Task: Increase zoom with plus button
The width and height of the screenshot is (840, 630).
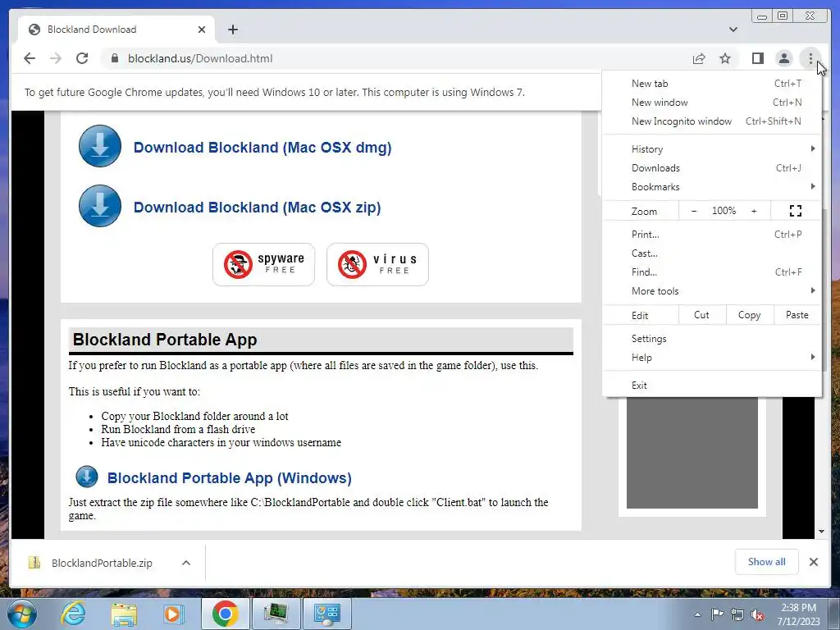Action: click(x=754, y=211)
